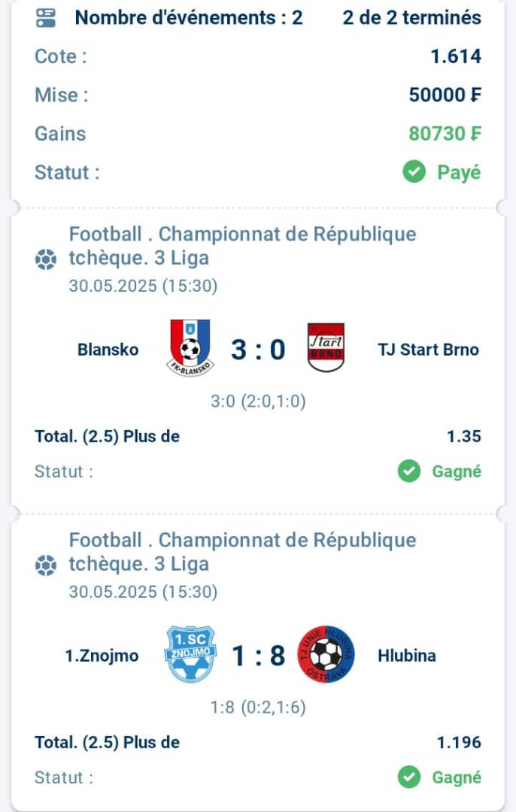Tap the events count icon at top
Screen dimensions: 516x812
pyautogui.click(x=46, y=17)
